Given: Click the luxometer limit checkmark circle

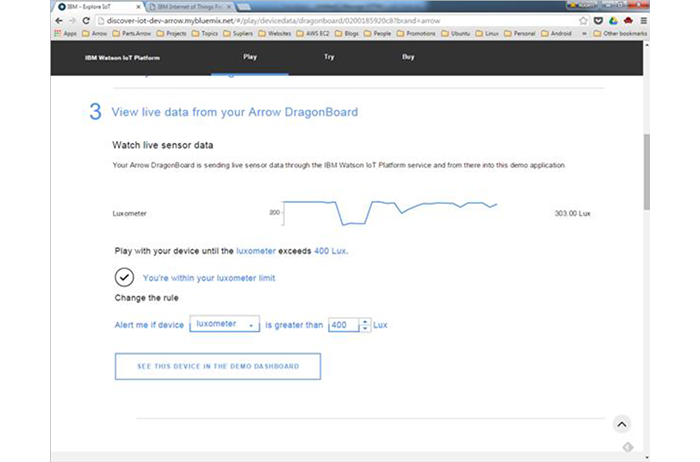Looking at the screenshot, I should (124, 277).
